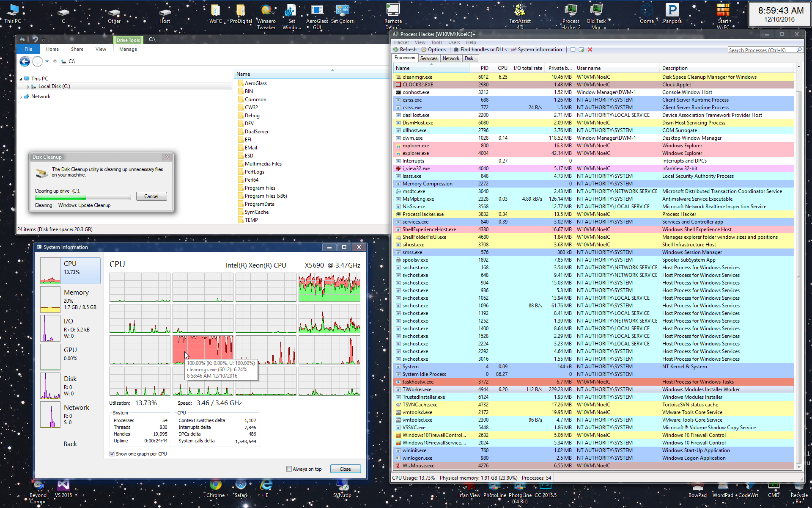Open Customize Quick Access Toolbar dropdown
Image resolution: width=812 pixels, height=508 pixels.
(43, 40)
